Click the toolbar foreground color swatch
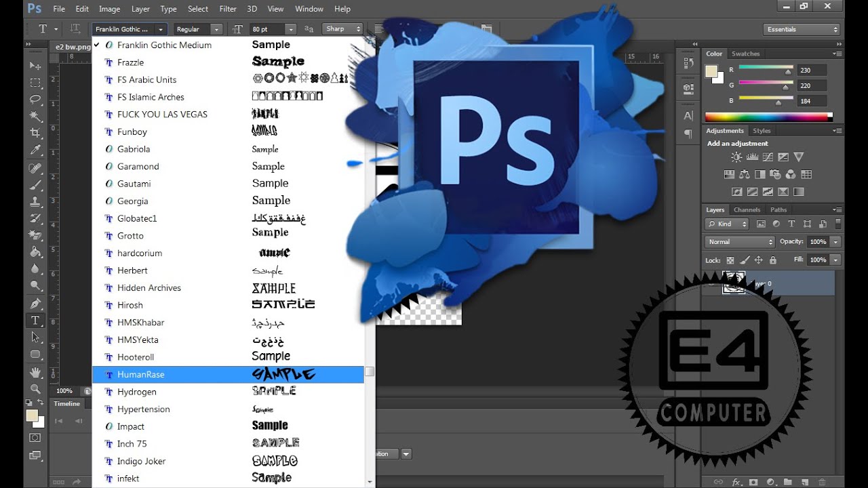The height and width of the screenshot is (488, 868). [x=32, y=415]
